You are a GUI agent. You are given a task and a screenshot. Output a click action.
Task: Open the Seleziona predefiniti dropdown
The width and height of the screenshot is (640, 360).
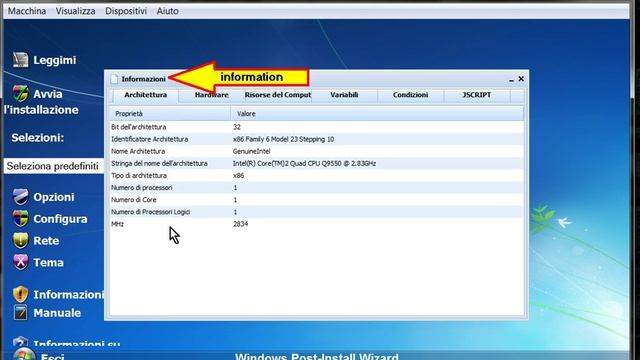tap(53, 166)
